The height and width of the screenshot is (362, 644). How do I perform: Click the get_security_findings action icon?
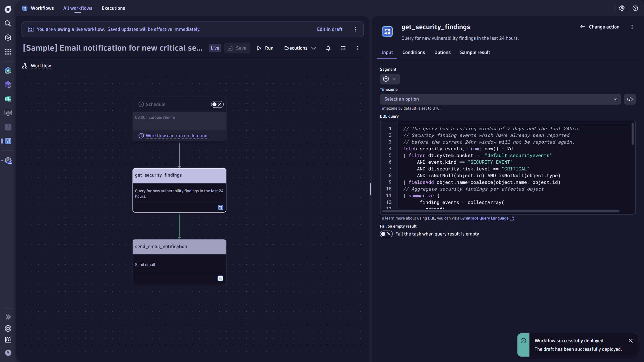coord(387,31)
